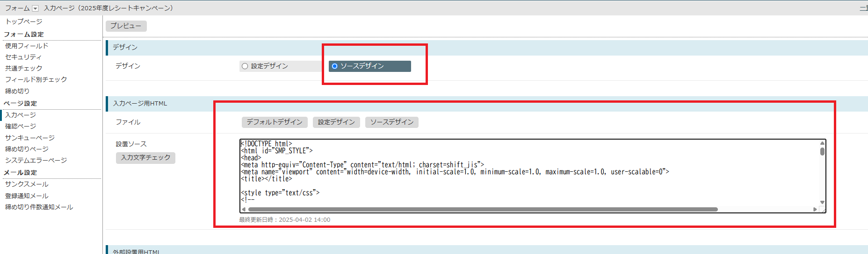This screenshot has width=868, height=254.
Task: Click the horizontal scroll right arrow
Action: pyautogui.click(x=815, y=209)
